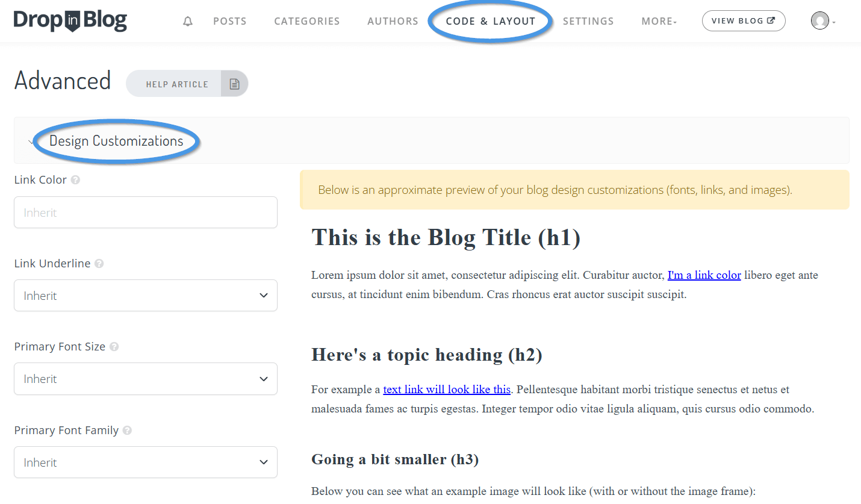The width and height of the screenshot is (861, 504).
Task: Click the "Here's a topic heading (h2)" text
Action: point(427,355)
